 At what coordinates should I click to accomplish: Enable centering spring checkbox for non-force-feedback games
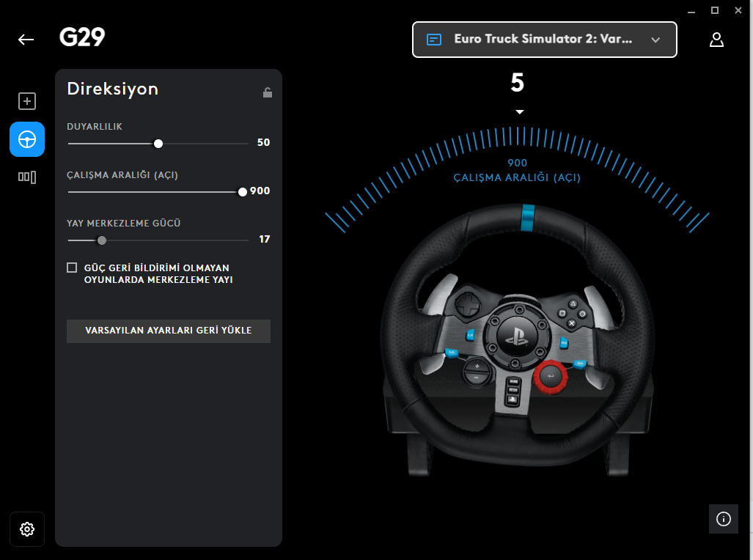click(x=72, y=268)
